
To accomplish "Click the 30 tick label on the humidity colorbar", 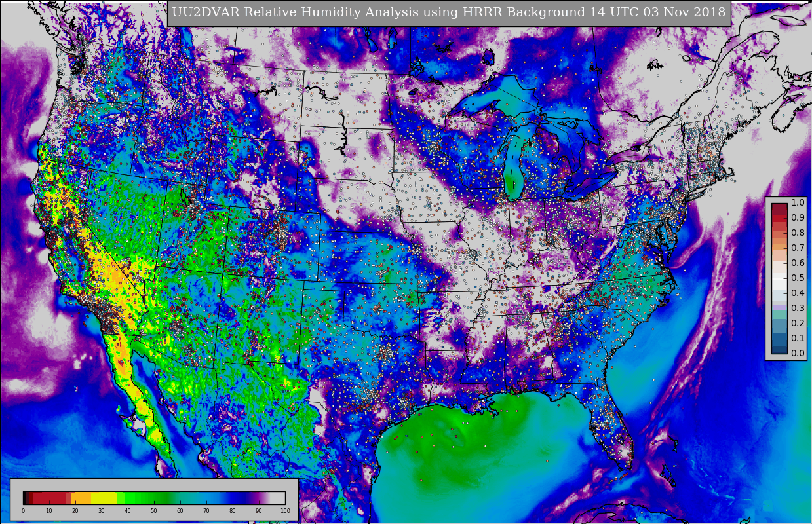I will (102, 511).
